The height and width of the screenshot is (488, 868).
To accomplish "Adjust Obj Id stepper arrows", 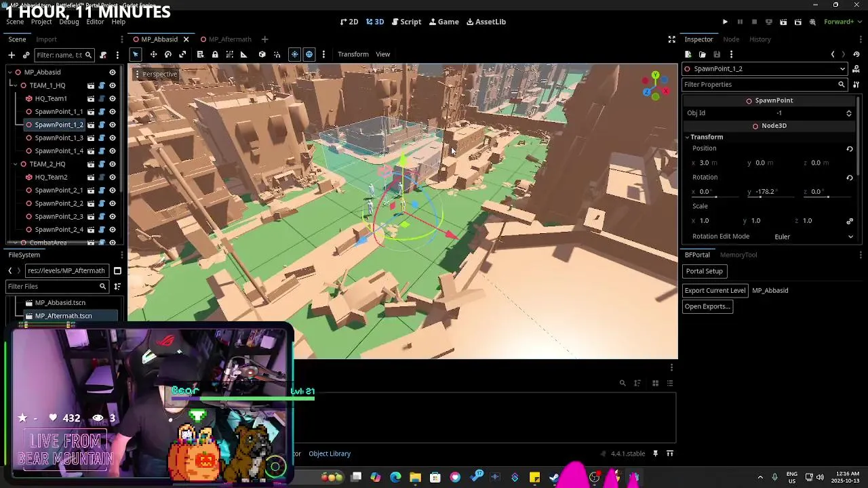I will 848,113.
